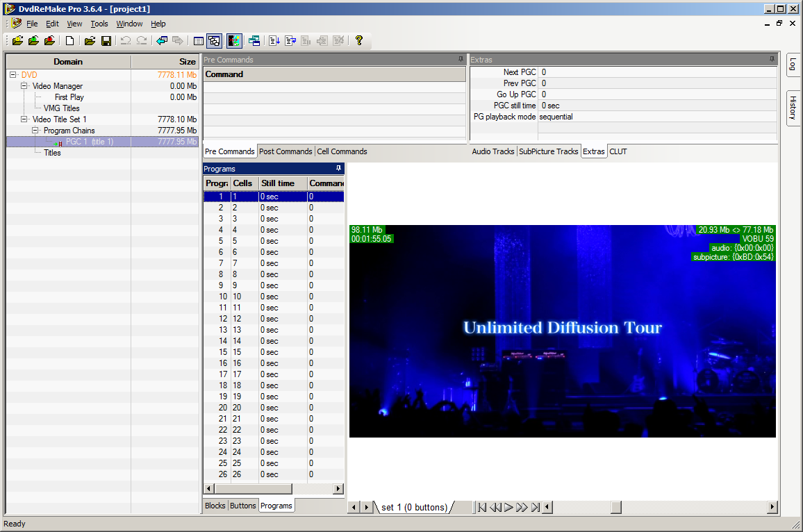Open the Log side panel

coord(793,65)
